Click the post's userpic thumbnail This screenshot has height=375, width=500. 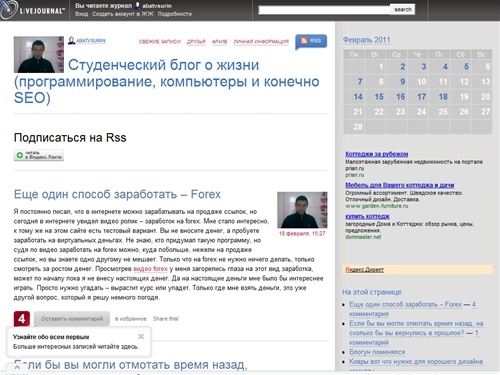point(302,210)
